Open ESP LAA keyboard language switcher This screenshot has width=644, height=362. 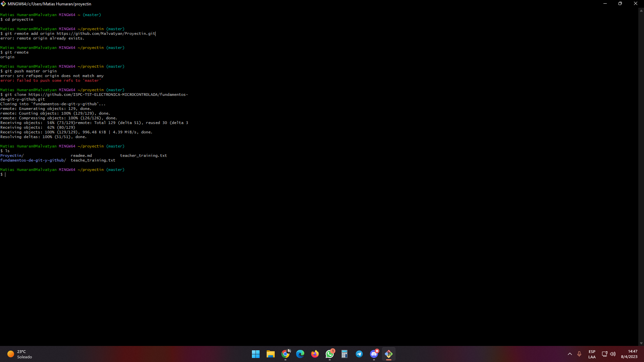point(592,354)
